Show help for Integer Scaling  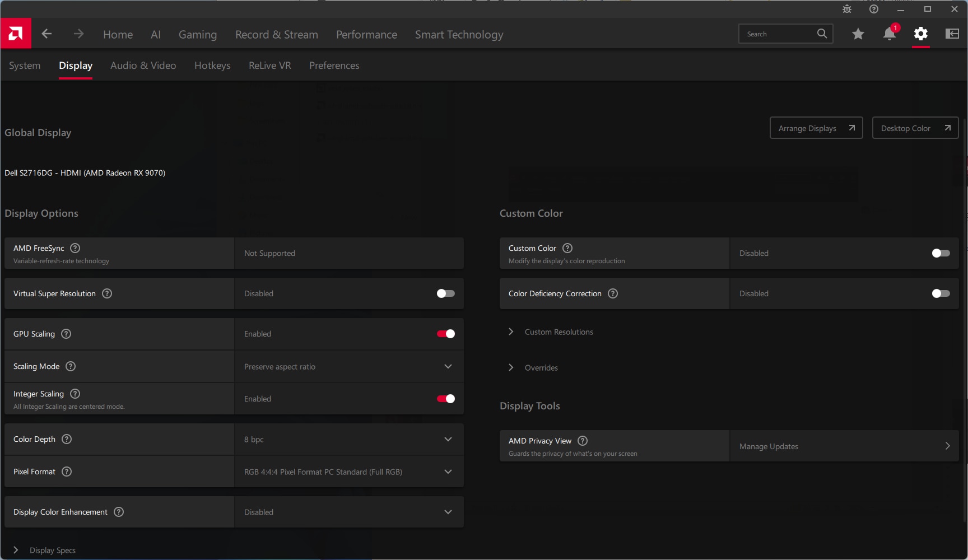click(x=75, y=394)
